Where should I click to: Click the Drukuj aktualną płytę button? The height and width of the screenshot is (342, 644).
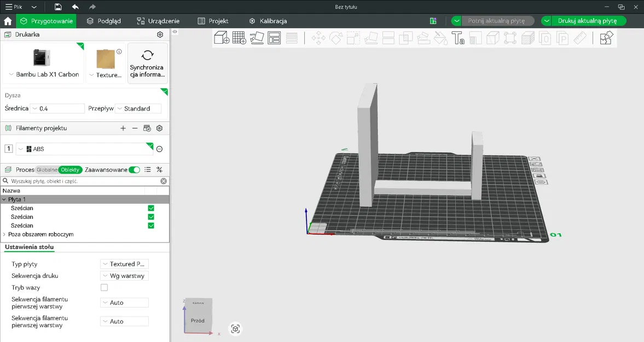pyautogui.click(x=587, y=21)
